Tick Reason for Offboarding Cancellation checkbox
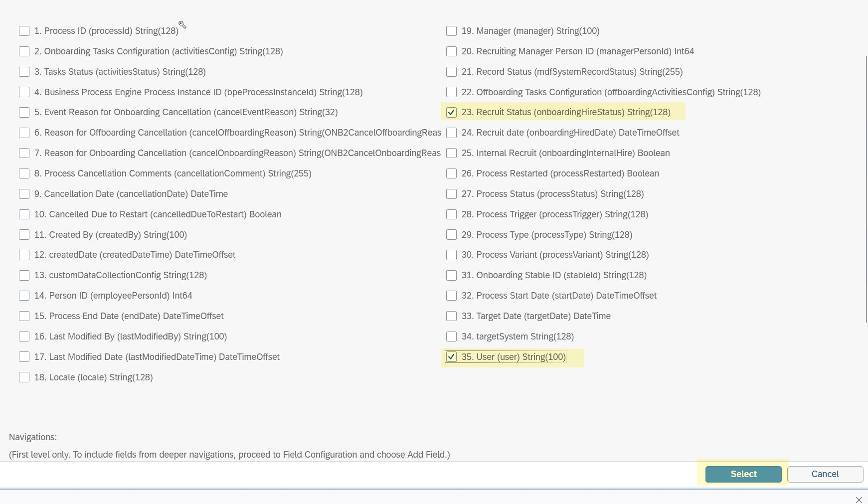The width and height of the screenshot is (868, 504). [x=24, y=133]
